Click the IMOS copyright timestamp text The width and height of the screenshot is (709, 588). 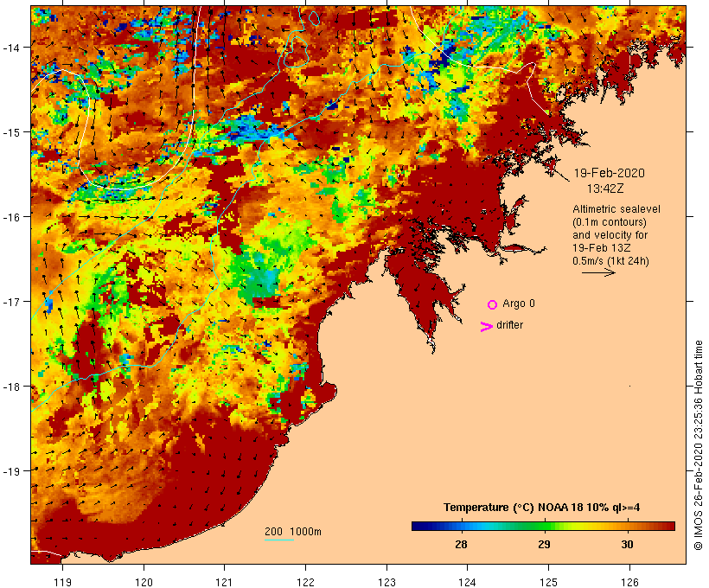698,445
